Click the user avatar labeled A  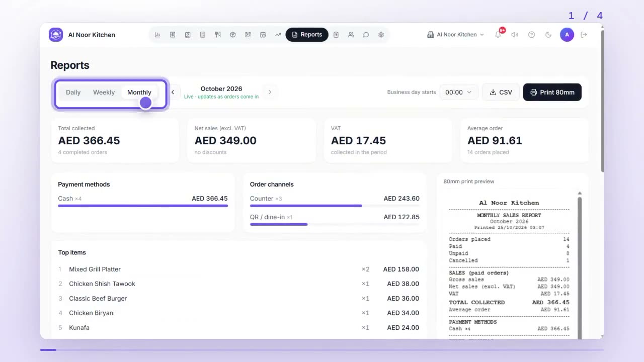click(567, 35)
